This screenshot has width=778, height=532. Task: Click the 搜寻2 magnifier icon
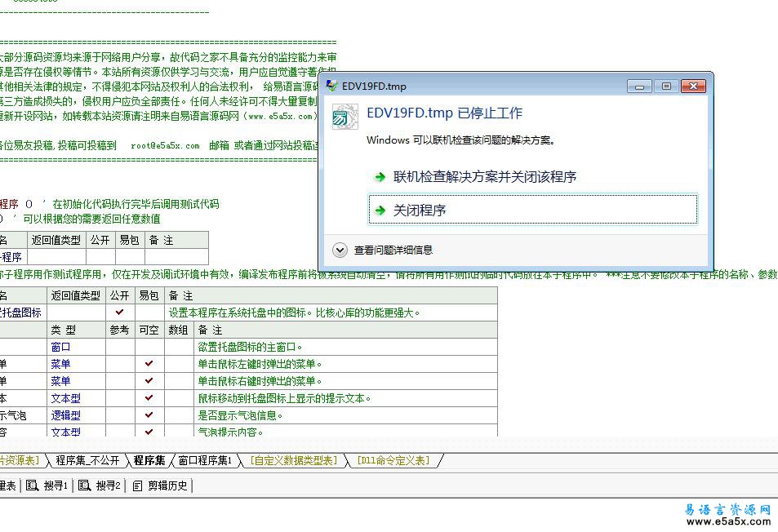[84, 485]
